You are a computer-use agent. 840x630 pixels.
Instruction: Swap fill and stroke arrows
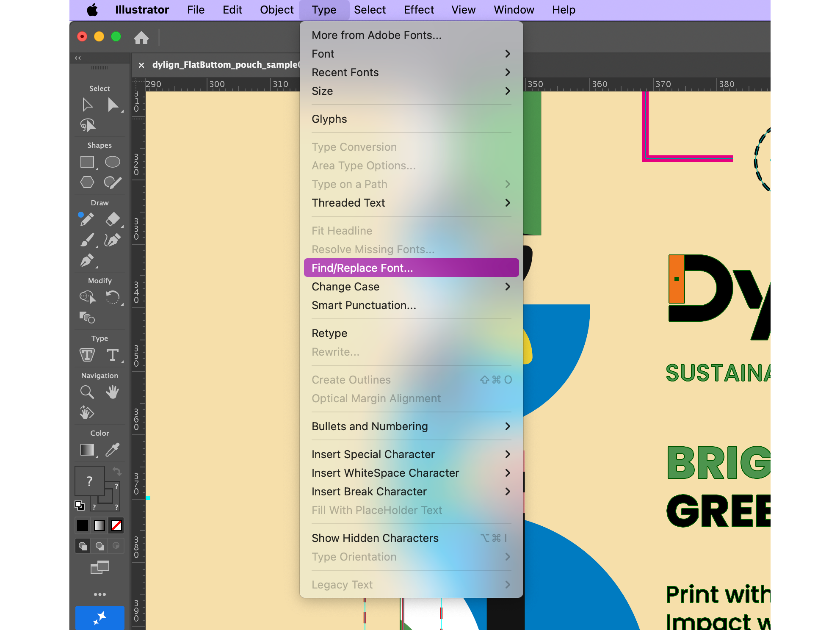tap(117, 471)
